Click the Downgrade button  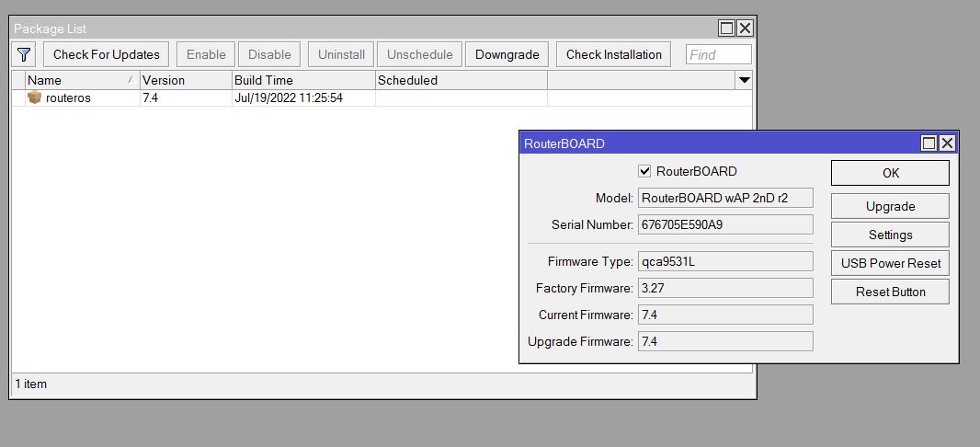(x=507, y=54)
